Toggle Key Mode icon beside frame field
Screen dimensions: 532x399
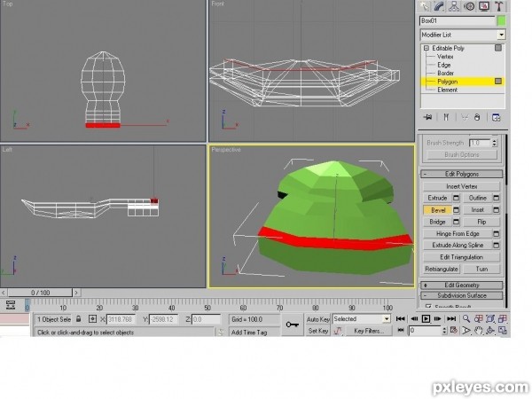coord(401,330)
